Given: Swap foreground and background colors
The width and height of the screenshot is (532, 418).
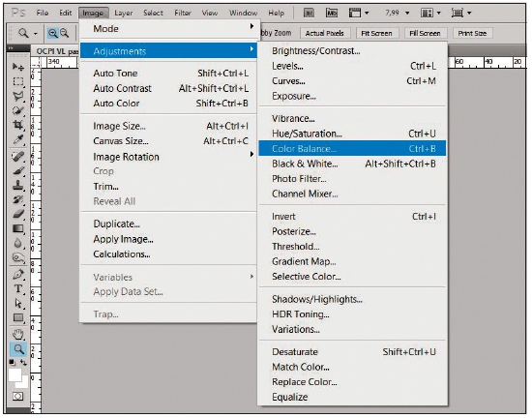Looking at the screenshot, I should 23,363.
